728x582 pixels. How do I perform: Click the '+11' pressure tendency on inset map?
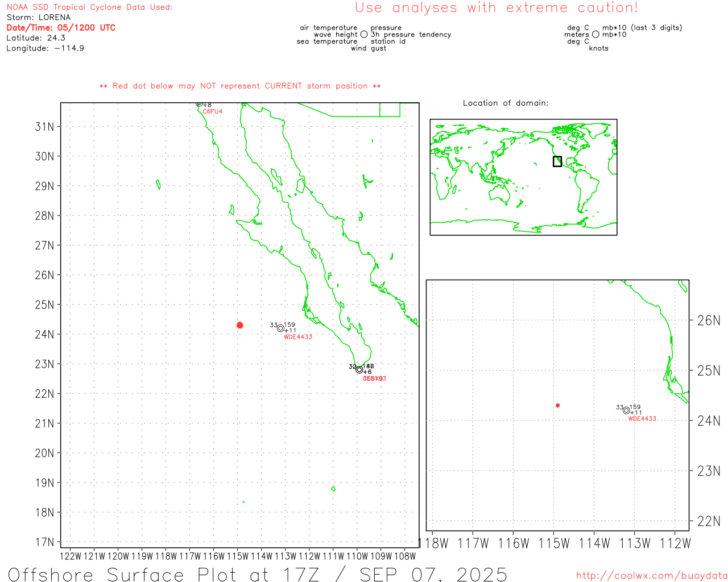coord(636,413)
